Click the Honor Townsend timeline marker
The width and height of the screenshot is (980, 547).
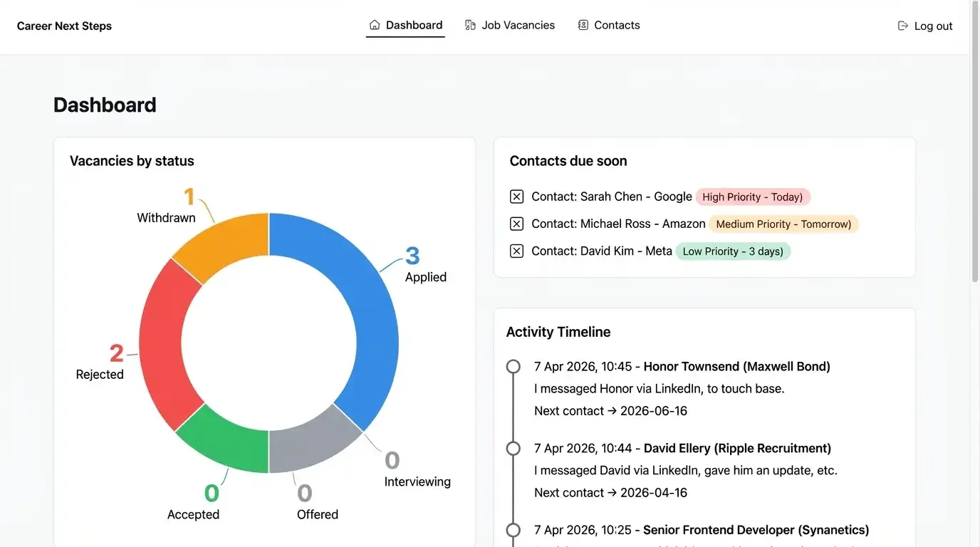point(513,367)
